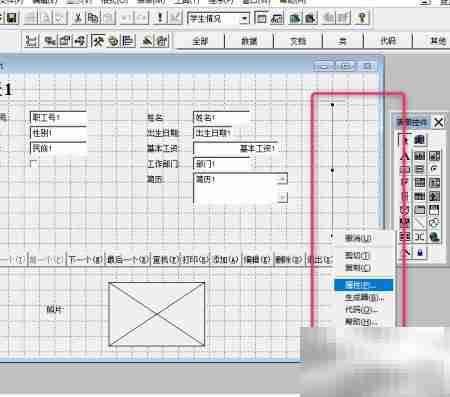Viewport: 450px width, 397px height.
Task: Click the Run exclamation mark icon
Action: (x=160, y=18)
